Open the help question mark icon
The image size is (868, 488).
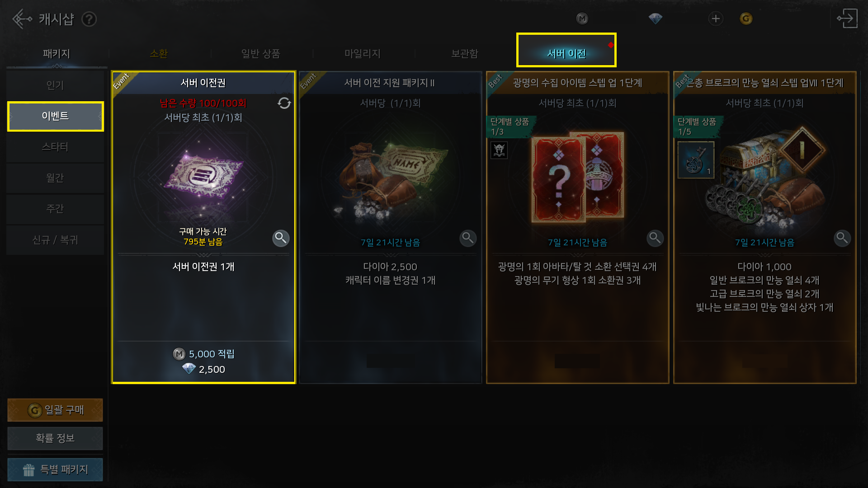pos(89,19)
